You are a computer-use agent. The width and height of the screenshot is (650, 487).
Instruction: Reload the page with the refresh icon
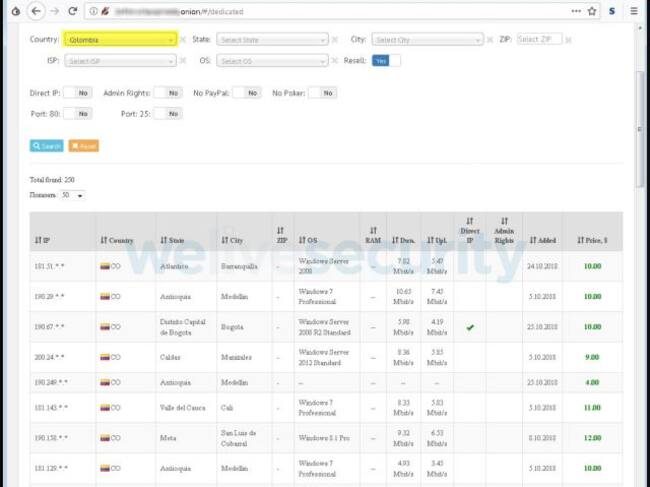[x=73, y=11]
